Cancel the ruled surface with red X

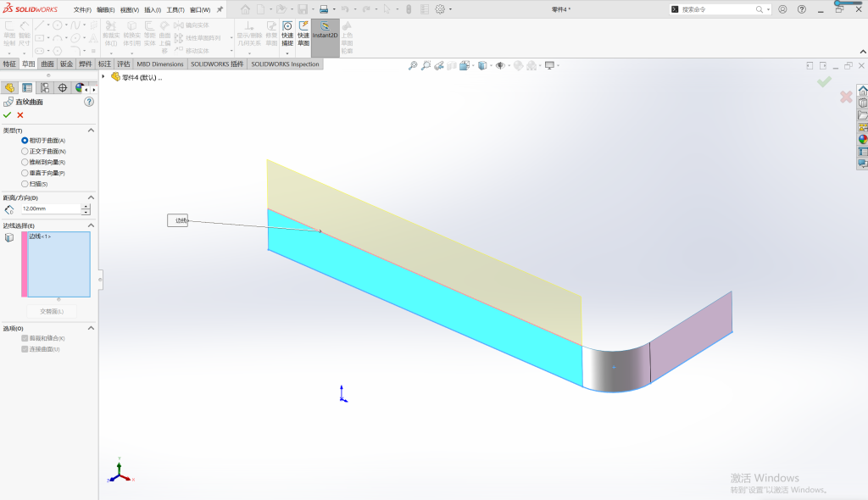[20, 115]
